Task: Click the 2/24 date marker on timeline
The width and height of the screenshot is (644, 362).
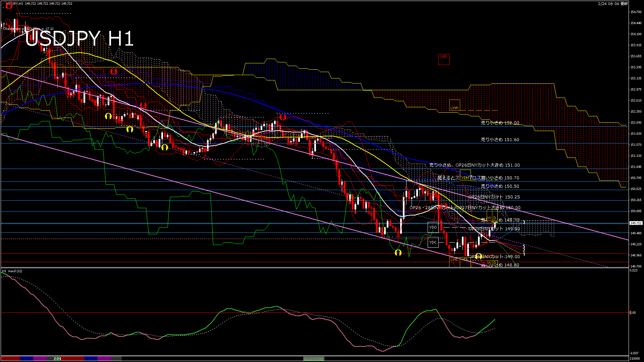Action: 57,359
